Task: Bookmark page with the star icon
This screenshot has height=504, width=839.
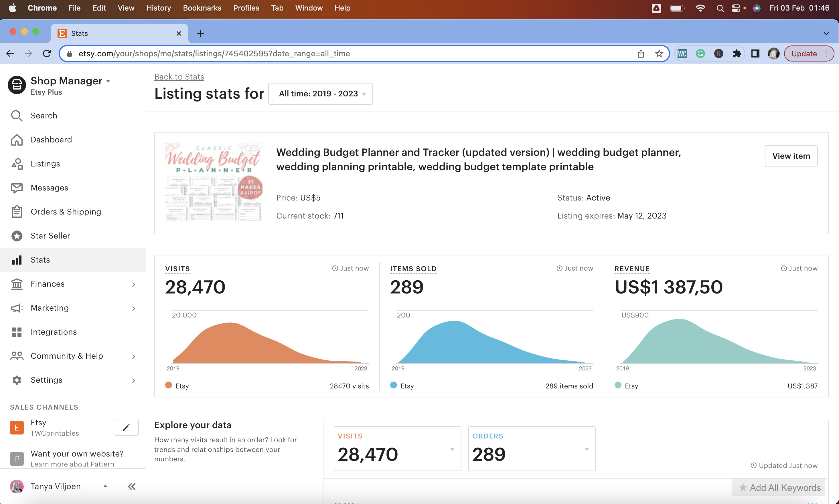Action: pos(659,54)
